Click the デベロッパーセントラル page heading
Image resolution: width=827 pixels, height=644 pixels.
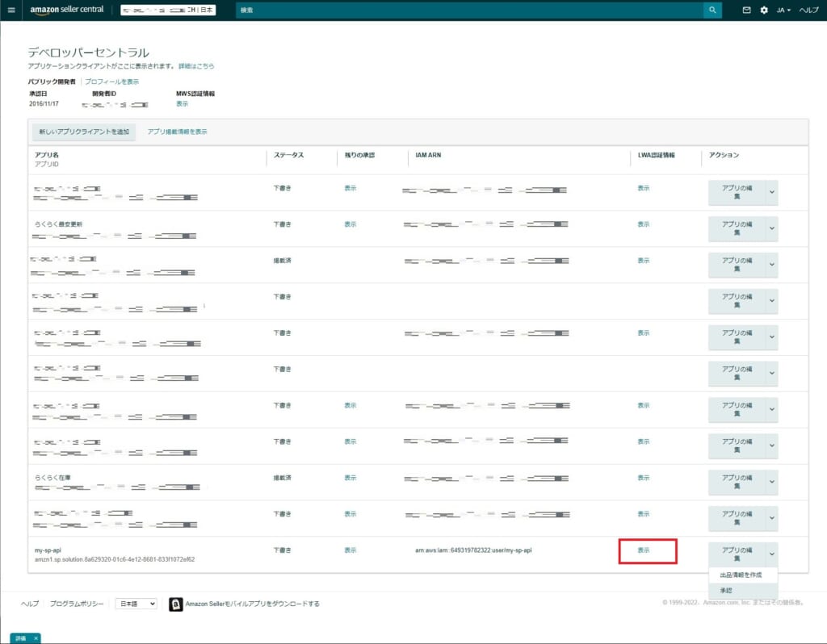(x=89, y=52)
